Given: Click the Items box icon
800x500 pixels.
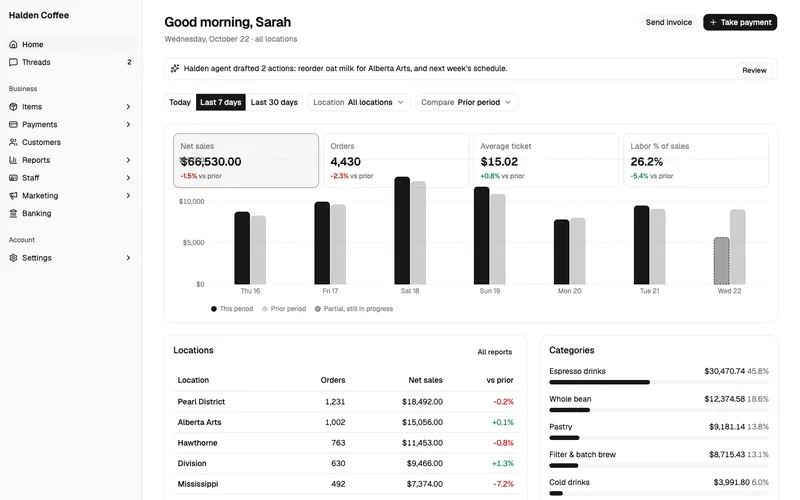Looking at the screenshot, I should pyautogui.click(x=13, y=107).
